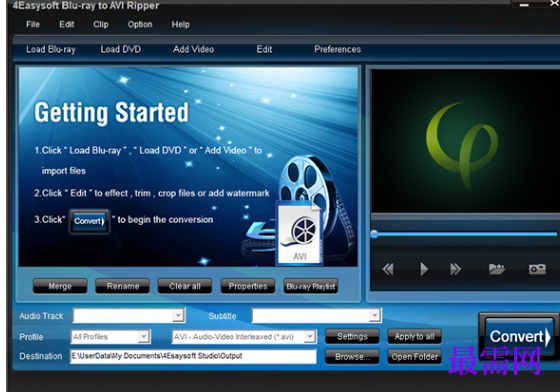Image resolution: width=560 pixels, height=392 pixels.
Task: Open the Help menu
Action: pyautogui.click(x=181, y=24)
